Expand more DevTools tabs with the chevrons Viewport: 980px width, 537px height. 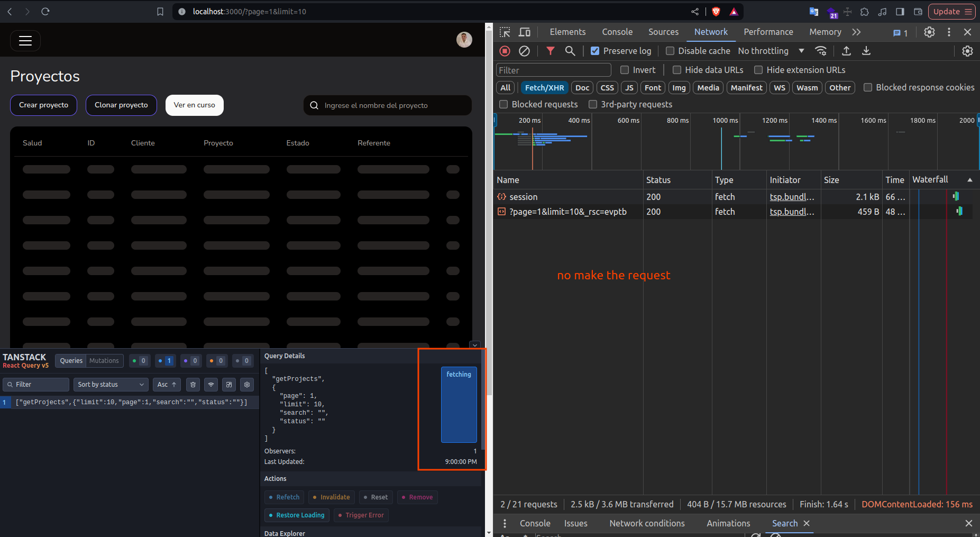click(856, 32)
